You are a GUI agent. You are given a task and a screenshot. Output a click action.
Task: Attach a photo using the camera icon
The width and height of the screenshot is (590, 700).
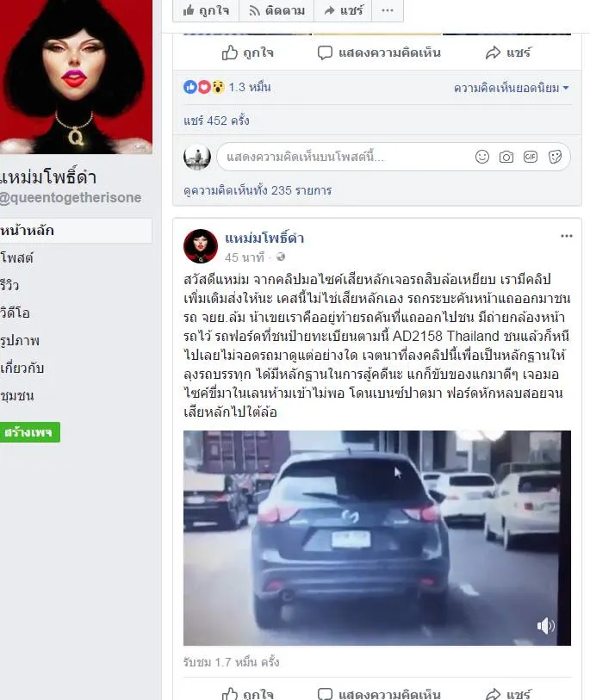point(506,157)
